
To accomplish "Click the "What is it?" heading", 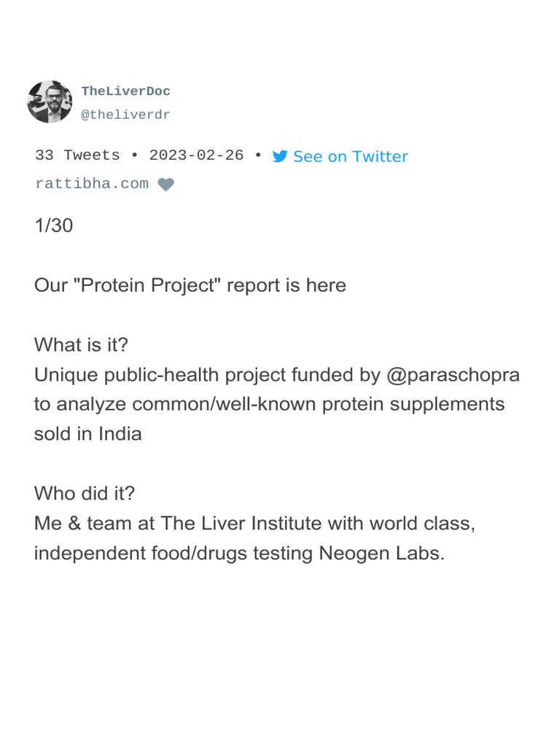I will [x=81, y=345].
